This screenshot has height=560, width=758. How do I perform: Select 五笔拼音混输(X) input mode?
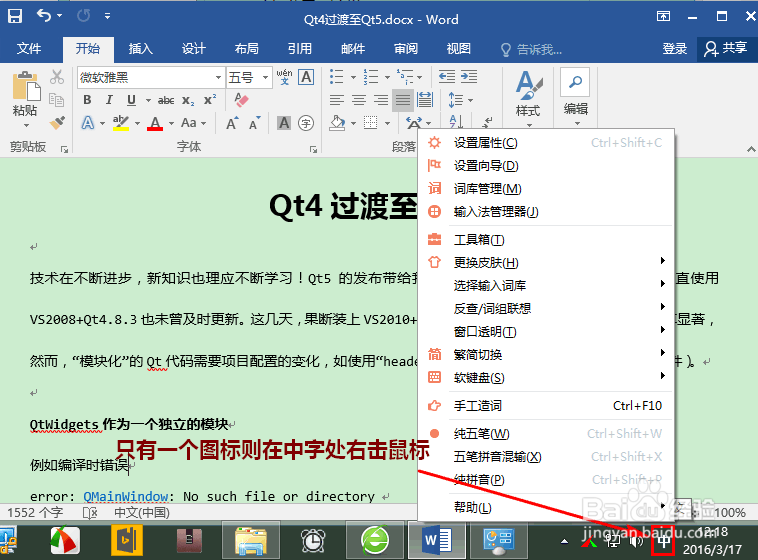click(546, 457)
